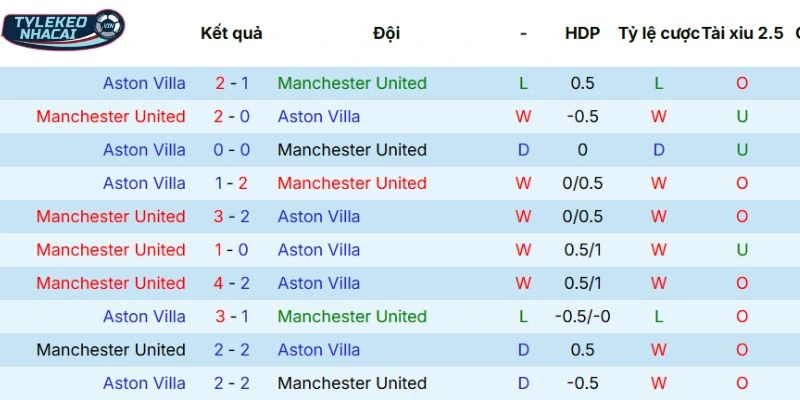
Task: Select the Kết quả column header
Action: [231, 33]
